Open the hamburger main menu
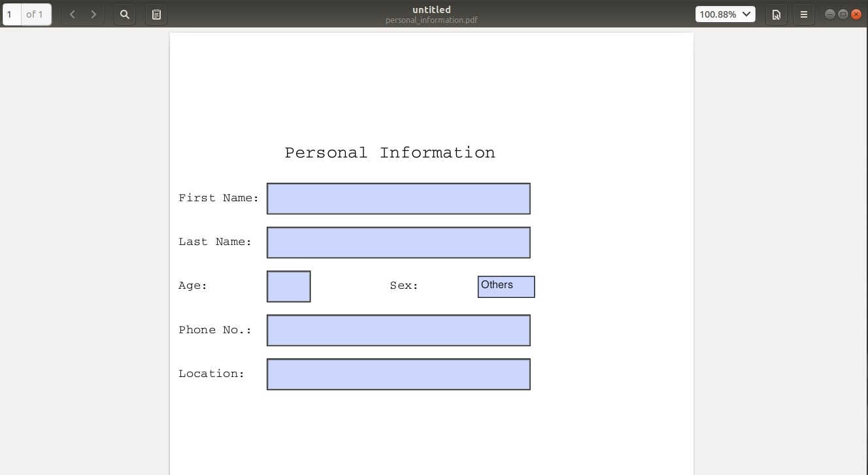Viewport: 868px width, 475px height. tap(804, 14)
